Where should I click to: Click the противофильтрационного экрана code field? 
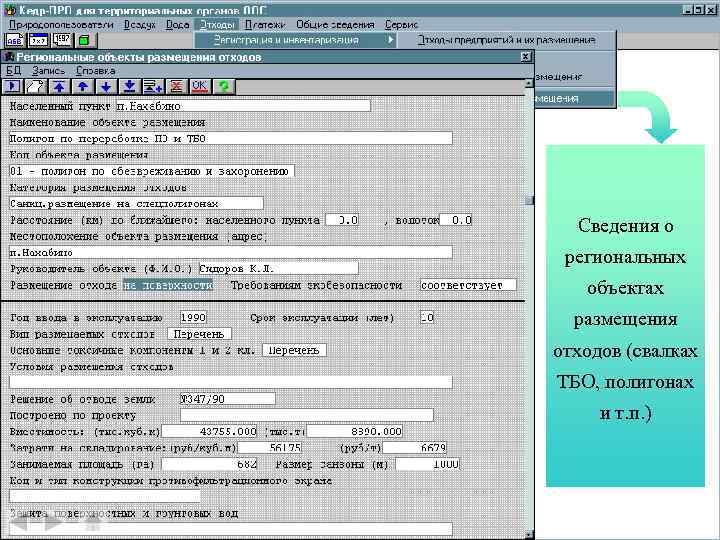(105, 496)
